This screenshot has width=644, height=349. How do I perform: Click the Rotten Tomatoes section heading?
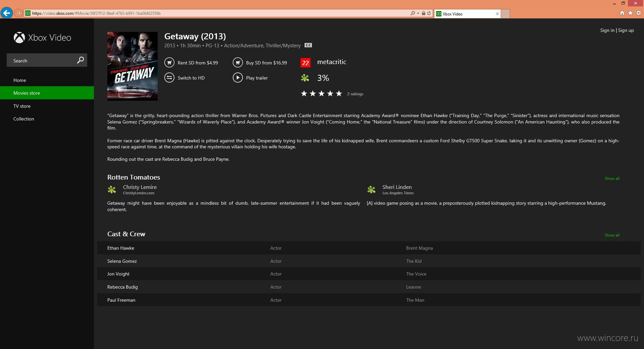(134, 177)
